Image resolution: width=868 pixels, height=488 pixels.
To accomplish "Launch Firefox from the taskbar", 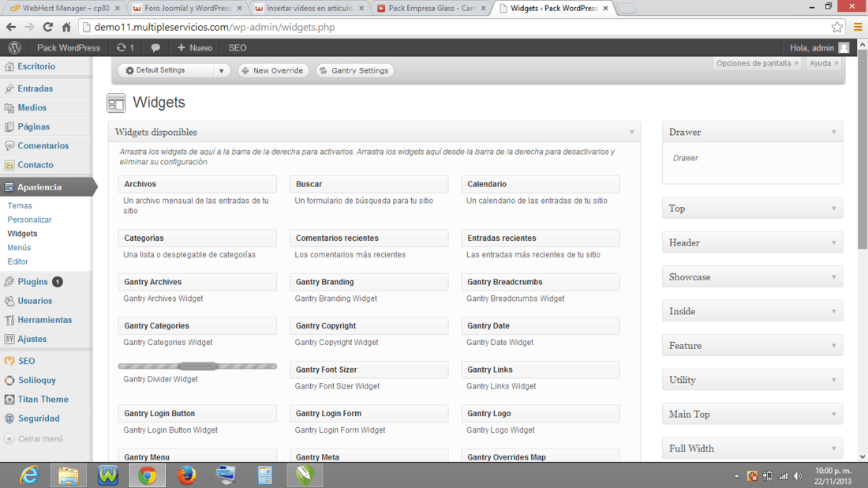I will point(186,475).
